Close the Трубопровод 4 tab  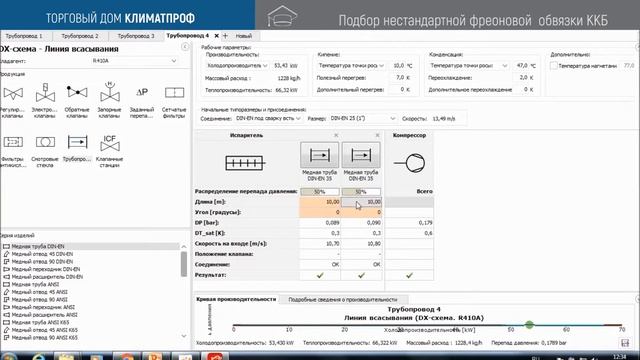[216, 36]
